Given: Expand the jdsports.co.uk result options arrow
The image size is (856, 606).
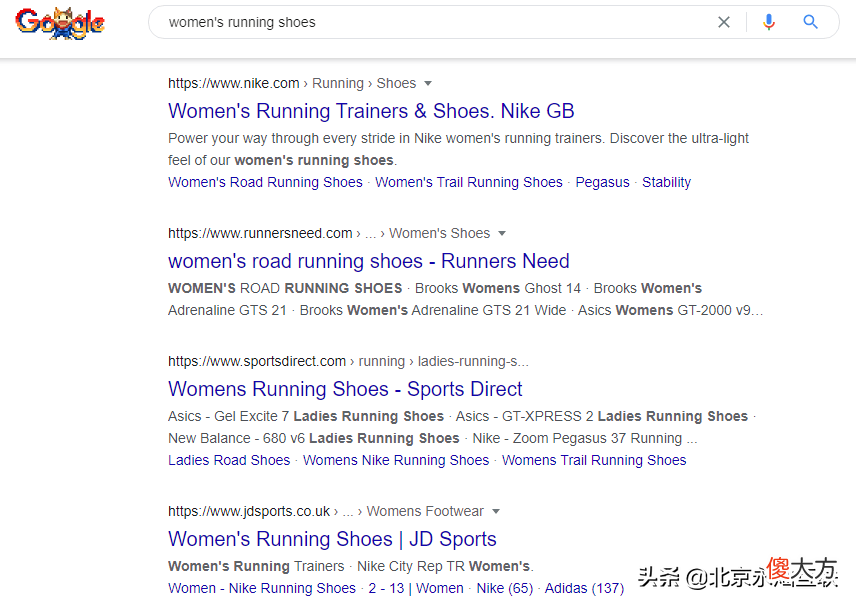Looking at the screenshot, I should click(496, 512).
